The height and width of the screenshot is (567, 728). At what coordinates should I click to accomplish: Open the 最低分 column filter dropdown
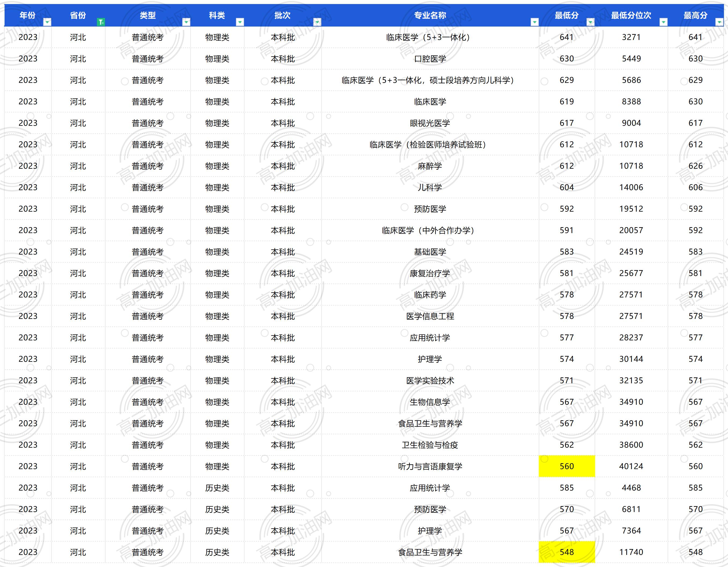tap(590, 22)
